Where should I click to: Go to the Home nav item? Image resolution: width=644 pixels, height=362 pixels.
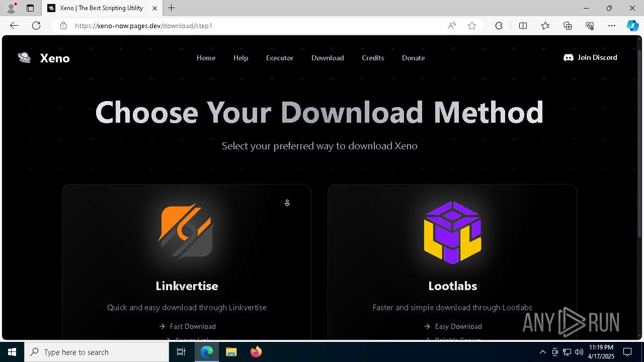(x=206, y=58)
